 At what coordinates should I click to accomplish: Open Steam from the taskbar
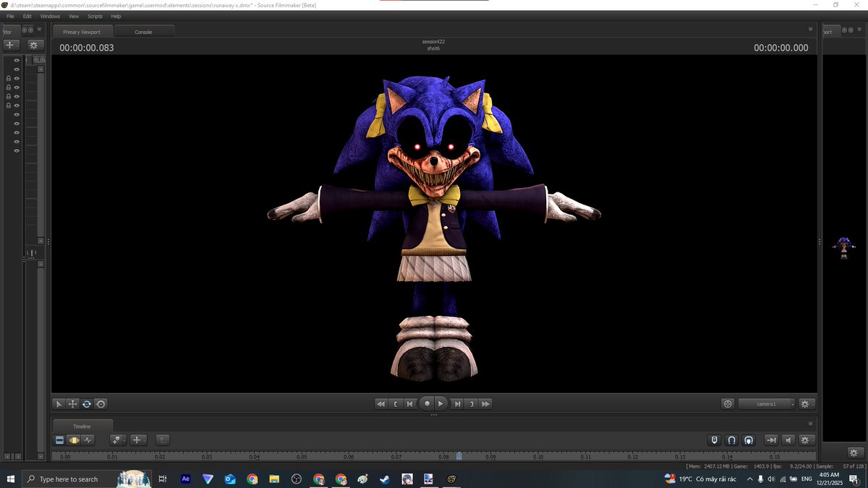tap(385, 479)
